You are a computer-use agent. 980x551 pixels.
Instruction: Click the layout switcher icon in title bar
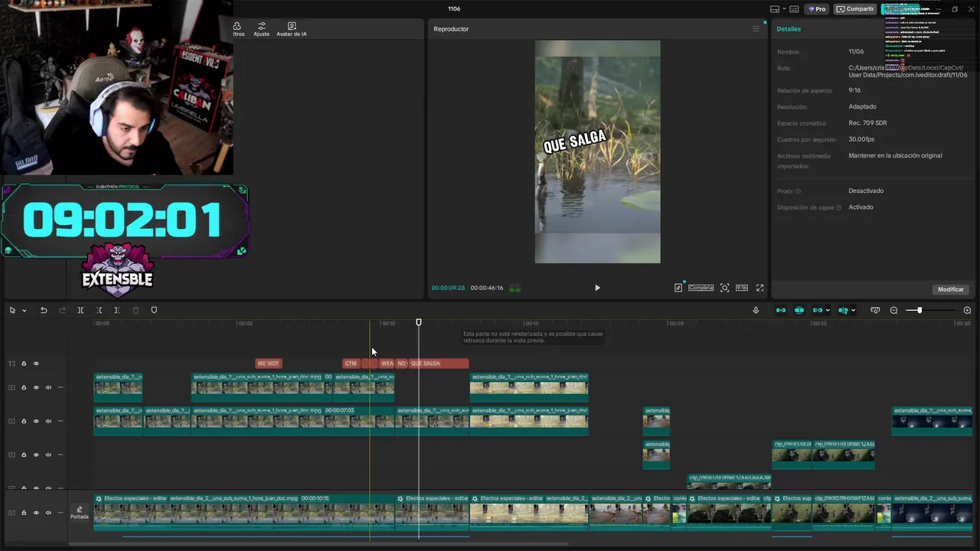click(x=775, y=9)
